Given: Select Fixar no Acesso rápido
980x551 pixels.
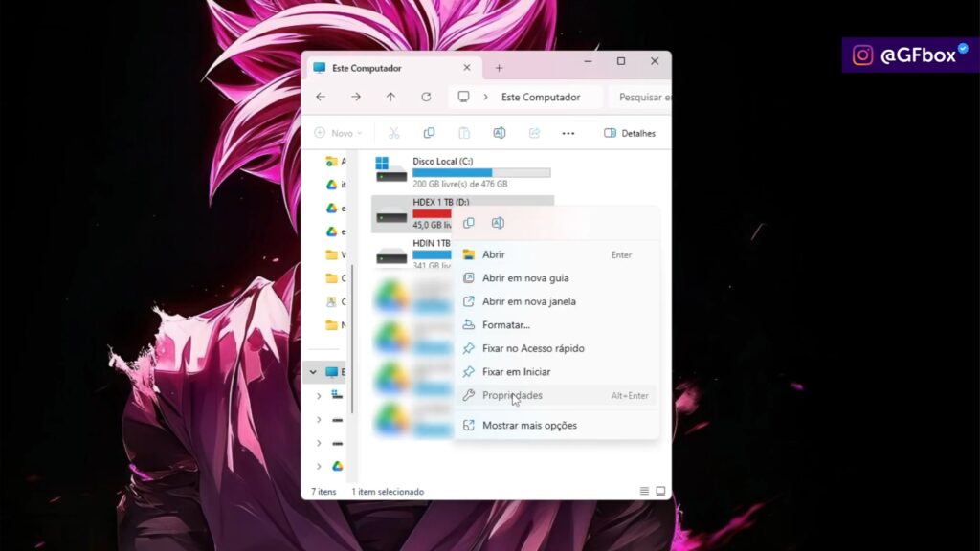Looking at the screenshot, I should click(x=556, y=348).
